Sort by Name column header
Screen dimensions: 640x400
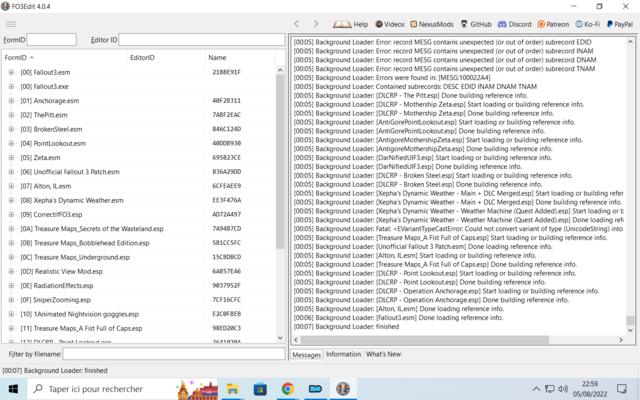(240, 58)
